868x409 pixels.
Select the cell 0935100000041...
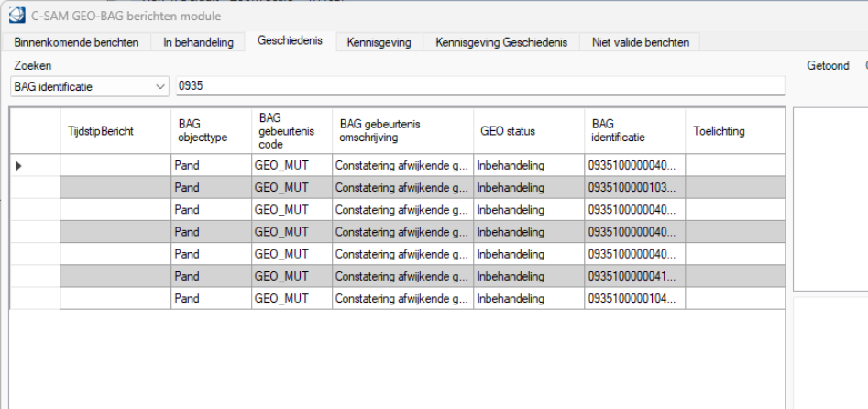[x=635, y=276]
